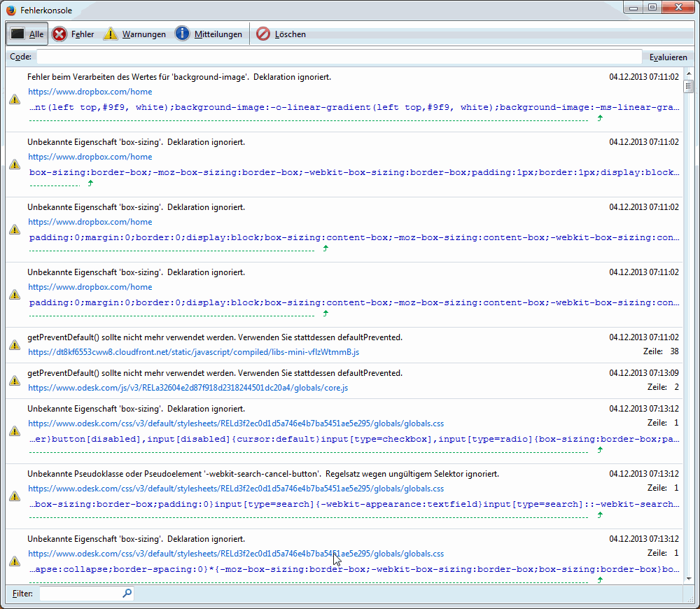Click the magnifier icon in Filter box

coord(127,594)
